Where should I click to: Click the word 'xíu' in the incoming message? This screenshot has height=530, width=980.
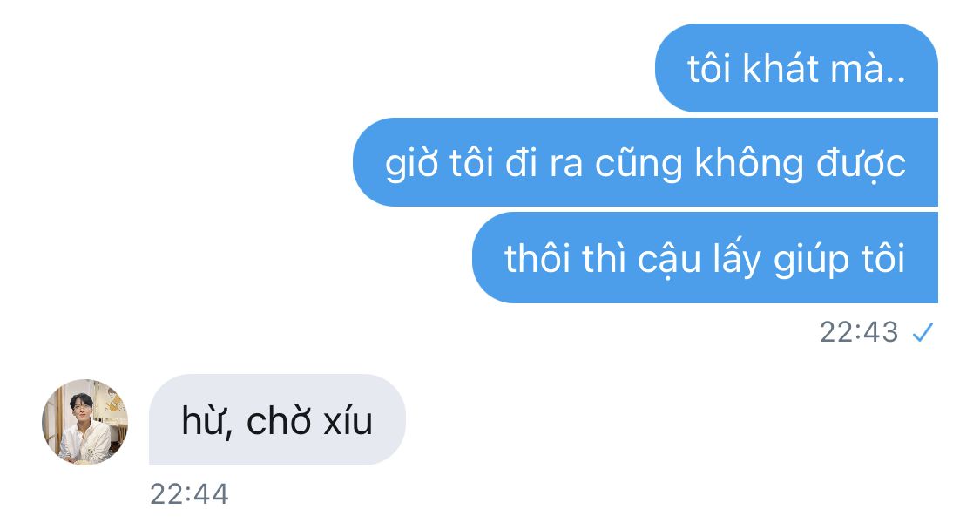348,420
